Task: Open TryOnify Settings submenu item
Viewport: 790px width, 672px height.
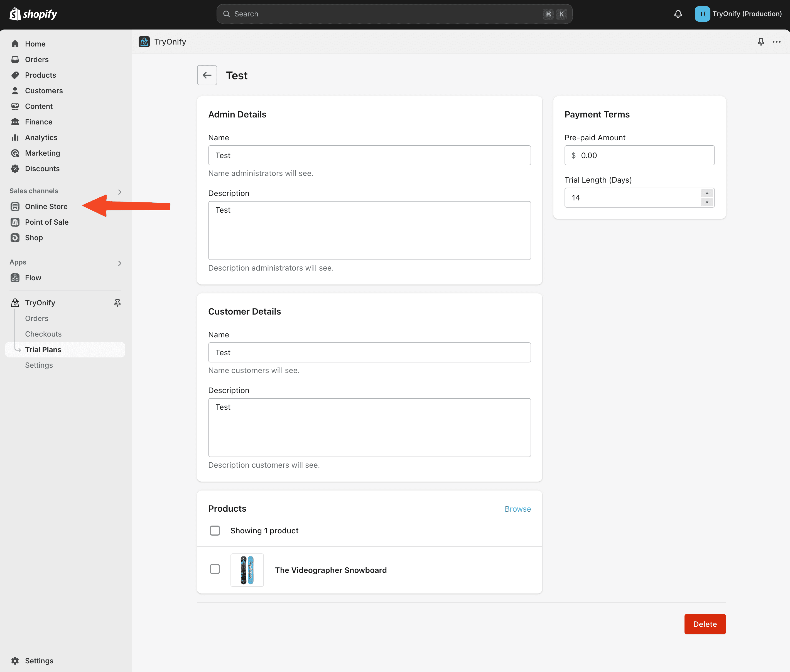Action: point(39,365)
